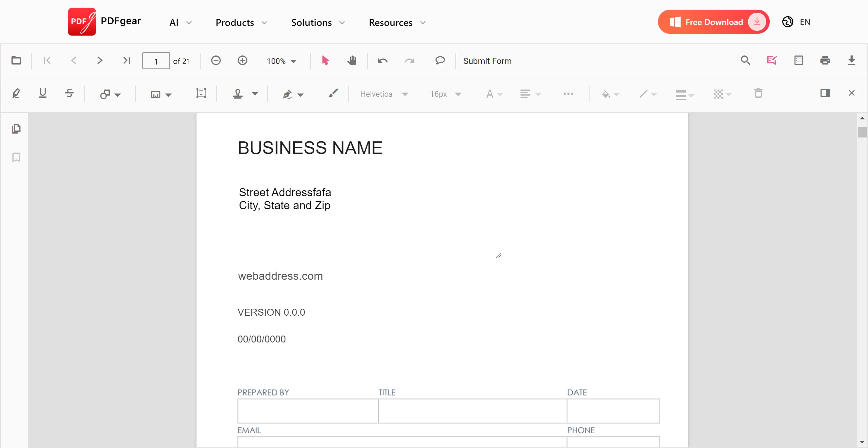Expand the AI dropdown menu

coord(179,22)
